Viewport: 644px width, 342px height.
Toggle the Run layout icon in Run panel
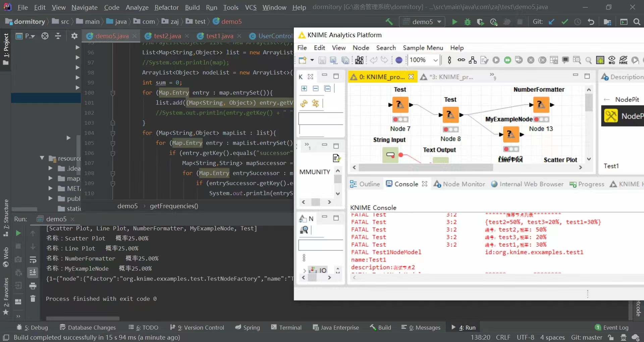click(x=18, y=302)
